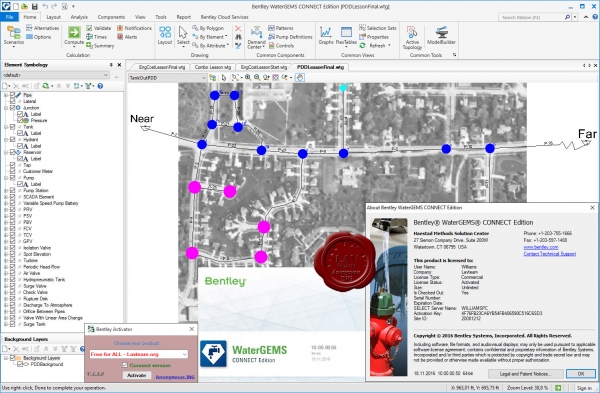Open Controls component
600x393 pixels.
point(281,46)
